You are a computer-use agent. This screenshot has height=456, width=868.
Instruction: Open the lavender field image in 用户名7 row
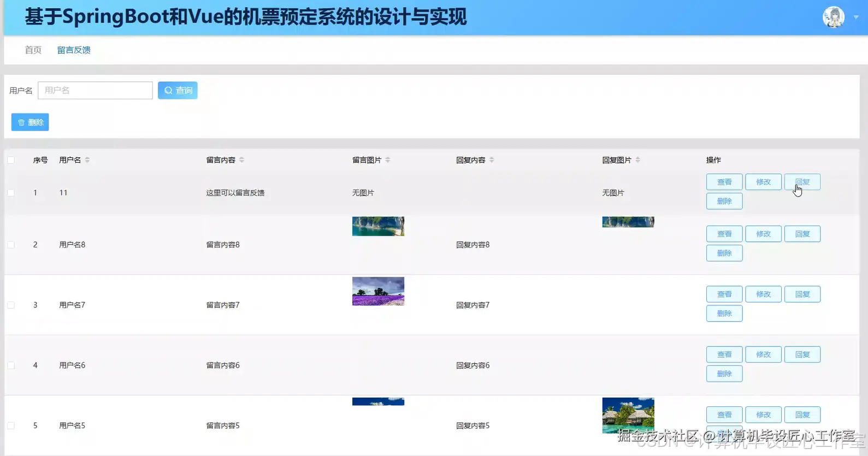point(378,291)
